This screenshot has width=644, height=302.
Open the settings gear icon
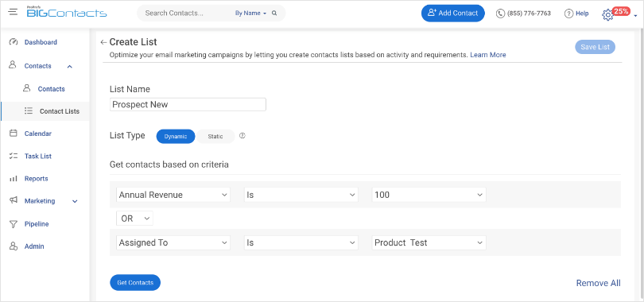[607, 15]
